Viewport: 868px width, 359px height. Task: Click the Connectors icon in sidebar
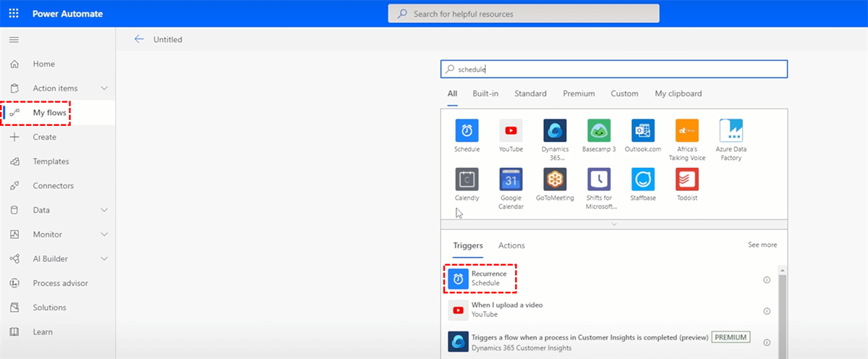pos(14,186)
